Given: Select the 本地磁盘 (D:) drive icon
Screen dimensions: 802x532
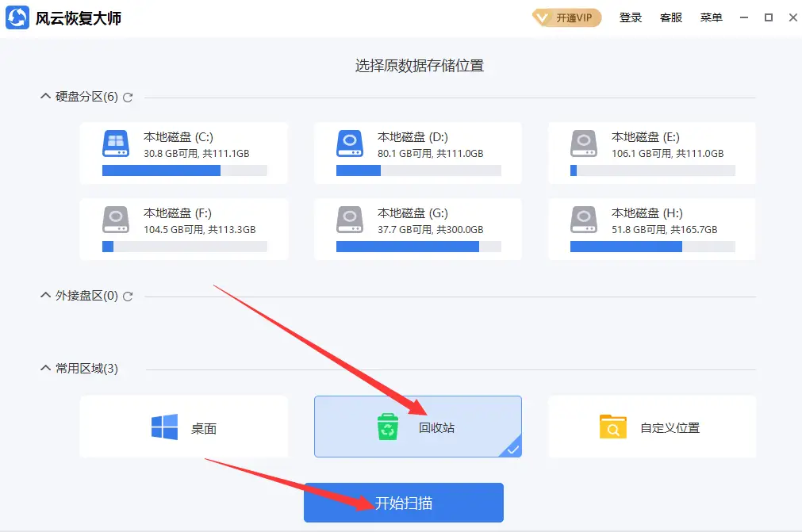Looking at the screenshot, I should point(351,144).
